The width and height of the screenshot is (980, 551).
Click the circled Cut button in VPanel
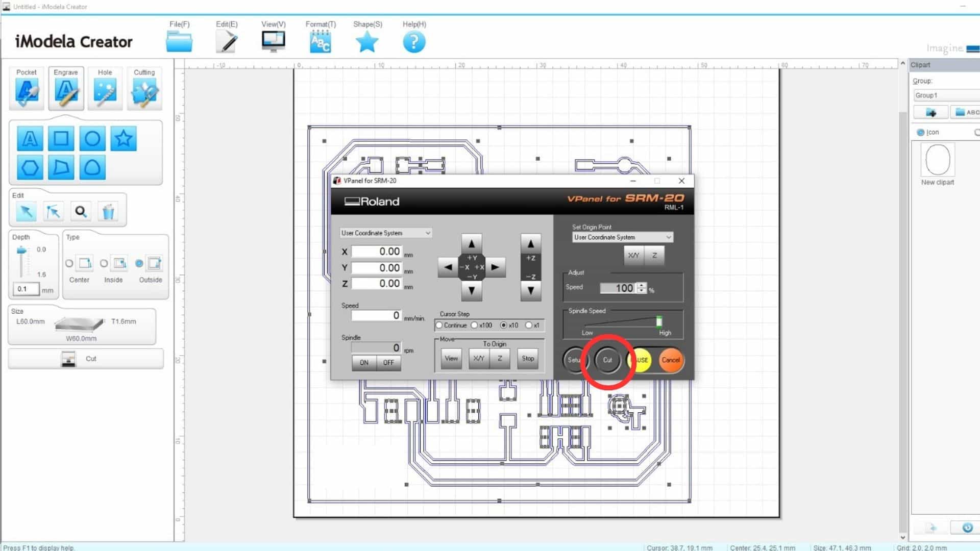tap(607, 360)
